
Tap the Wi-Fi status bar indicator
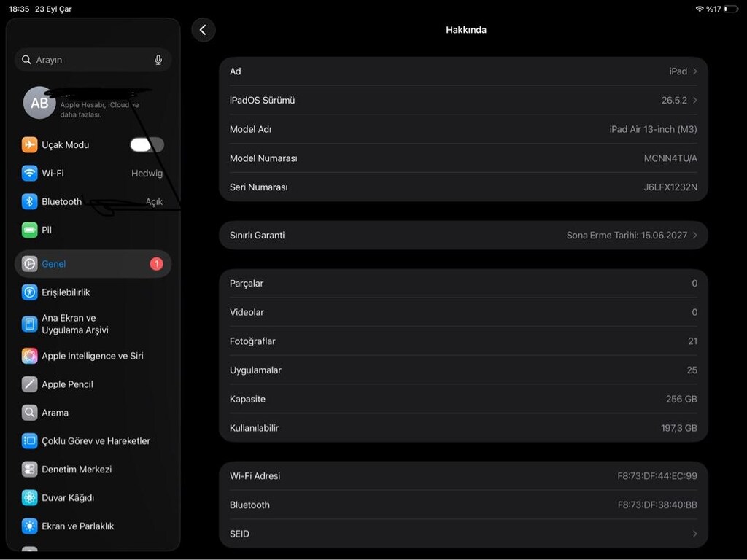click(x=700, y=9)
